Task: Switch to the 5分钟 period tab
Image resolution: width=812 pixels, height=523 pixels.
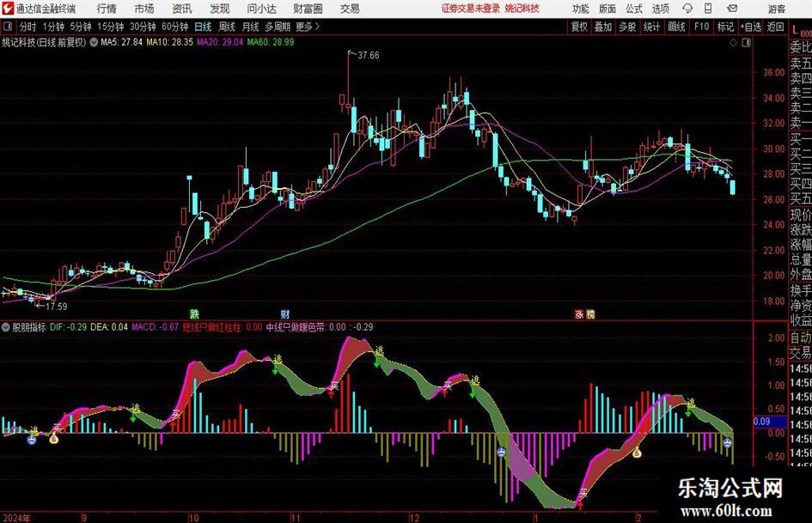Action: click(80, 27)
